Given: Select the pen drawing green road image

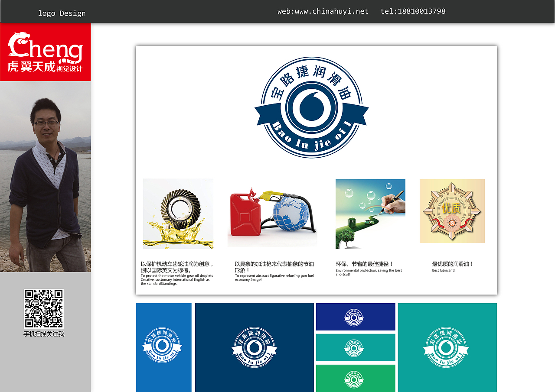Looking at the screenshot, I should click(370, 214).
